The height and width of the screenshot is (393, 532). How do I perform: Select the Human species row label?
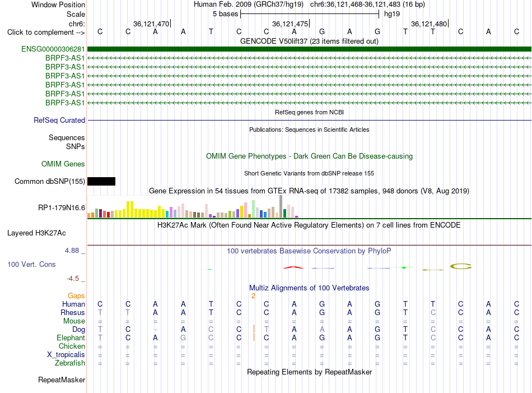click(x=73, y=304)
